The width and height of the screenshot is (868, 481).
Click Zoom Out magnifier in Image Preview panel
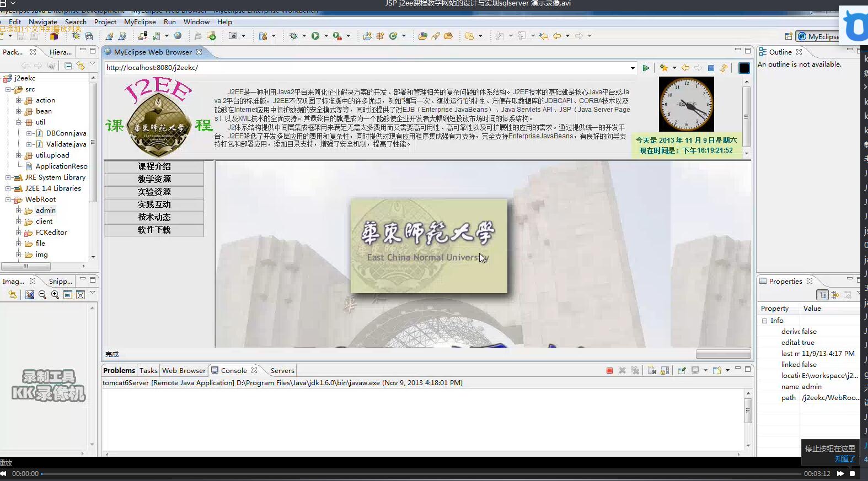pos(42,295)
